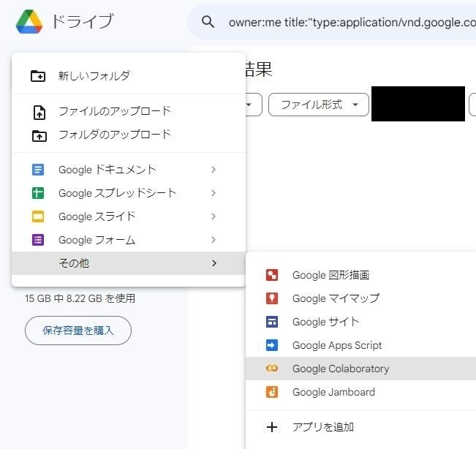
Task: Select Google マイマップ from submenu
Action: tap(360, 298)
